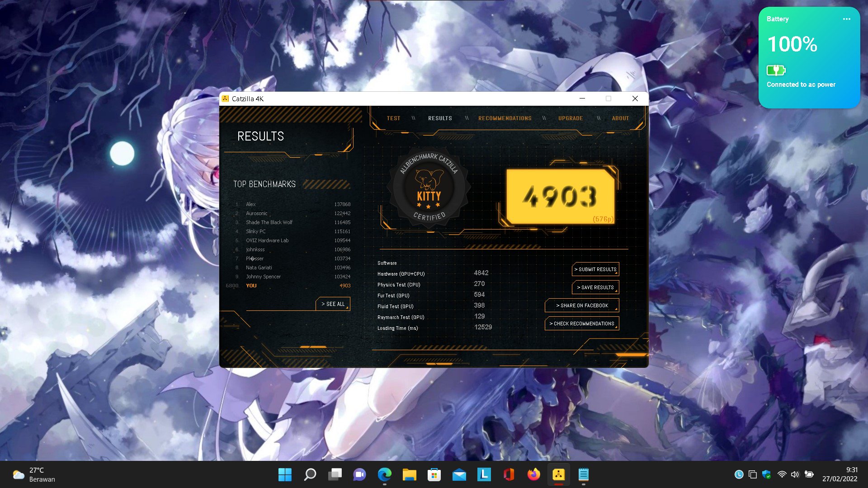Open the RECOMMENDATIONS tab
The width and height of the screenshot is (868, 488).
tap(505, 118)
